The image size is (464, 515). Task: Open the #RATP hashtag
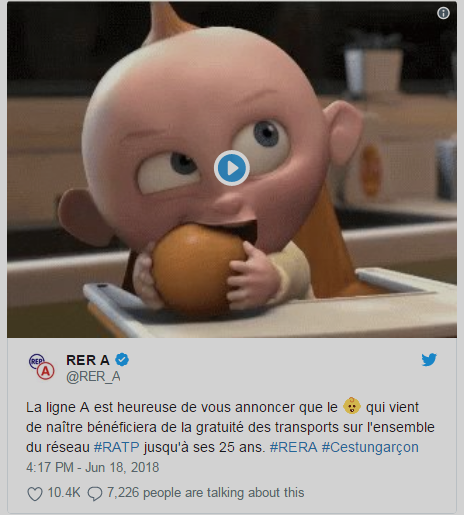[x=117, y=447]
